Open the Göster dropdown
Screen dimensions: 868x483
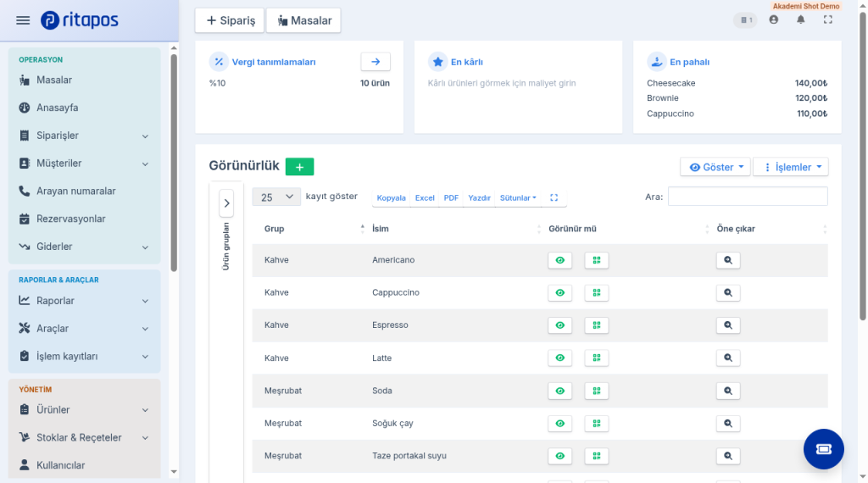tap(715, 167)
